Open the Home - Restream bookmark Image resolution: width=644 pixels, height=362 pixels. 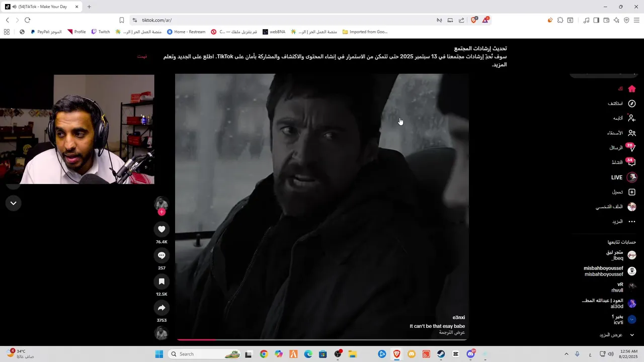coord(186,32)
